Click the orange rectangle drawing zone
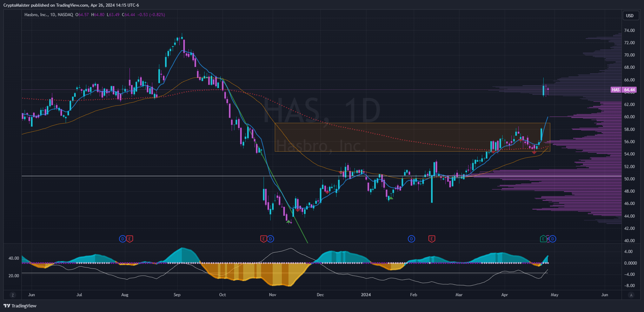Viewport: 644px width, 312px height. 412,137
